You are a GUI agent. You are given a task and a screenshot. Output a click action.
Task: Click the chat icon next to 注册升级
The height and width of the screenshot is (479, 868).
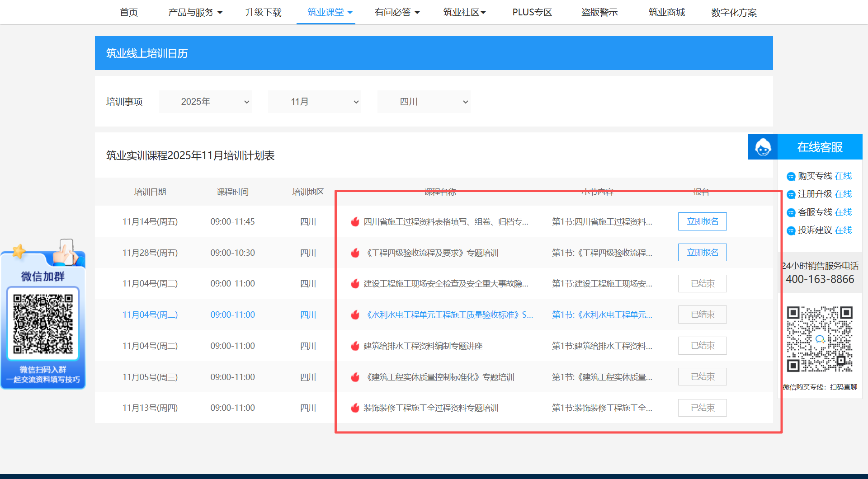pos(791,194)
